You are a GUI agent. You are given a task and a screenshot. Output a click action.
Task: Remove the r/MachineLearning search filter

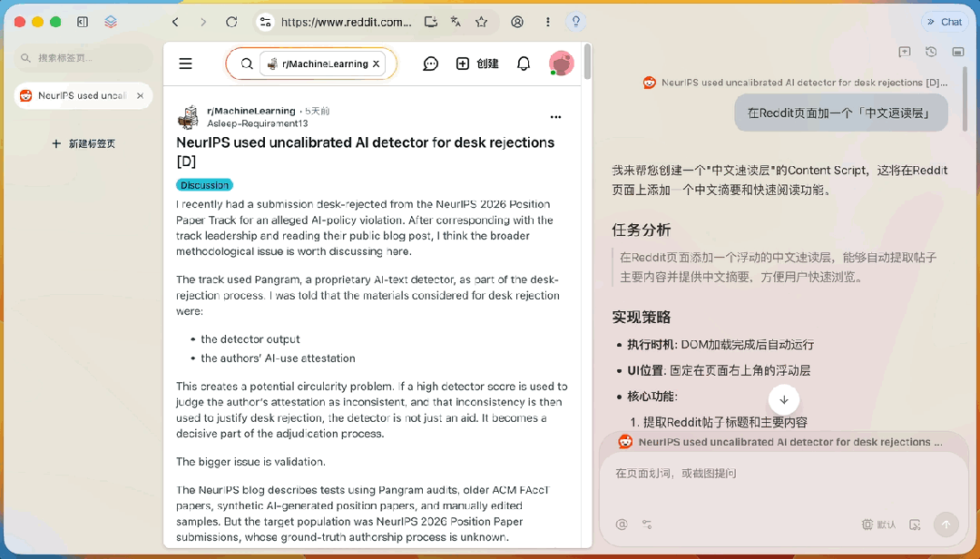click(376, 64)
